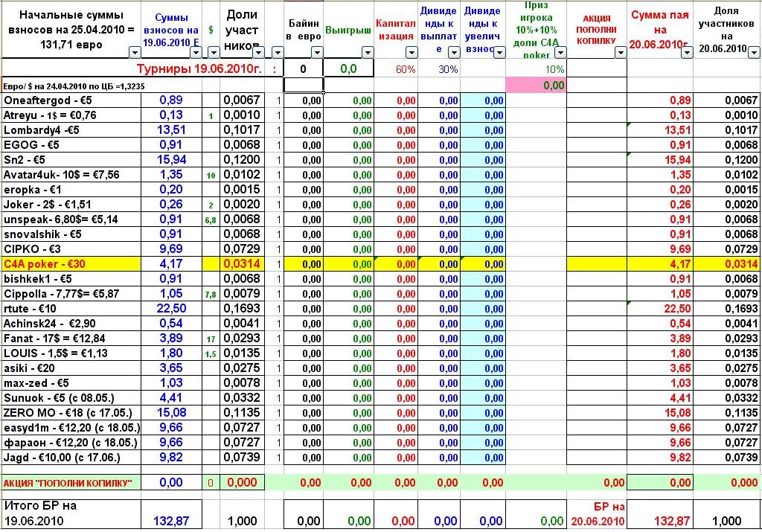Select the ZERO MO - €18 (с 17.05.) cell
The height and width of the screenshot is (532, 762).
click(x=71, y=413)
